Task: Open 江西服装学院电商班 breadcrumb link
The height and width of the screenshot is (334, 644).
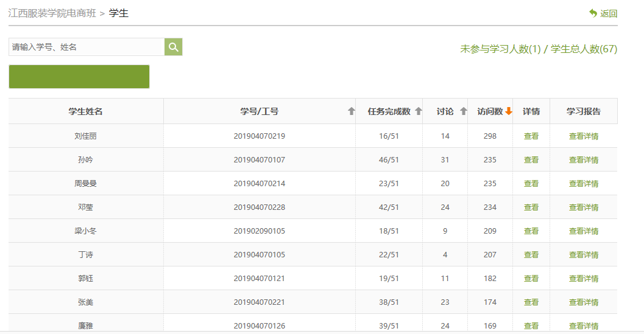Action: (x=52, y=13)
